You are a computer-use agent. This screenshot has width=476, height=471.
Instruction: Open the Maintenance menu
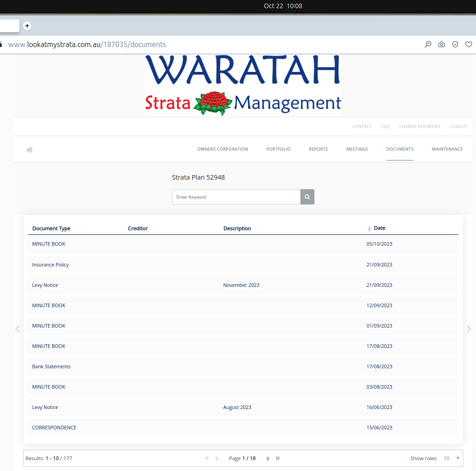pos(447,149)
